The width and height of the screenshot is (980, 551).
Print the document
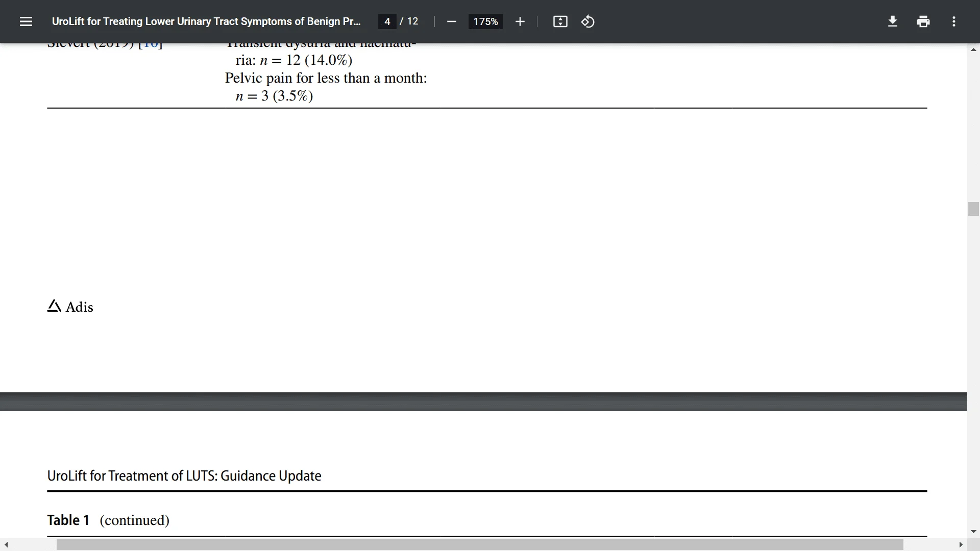click(923, 21)
